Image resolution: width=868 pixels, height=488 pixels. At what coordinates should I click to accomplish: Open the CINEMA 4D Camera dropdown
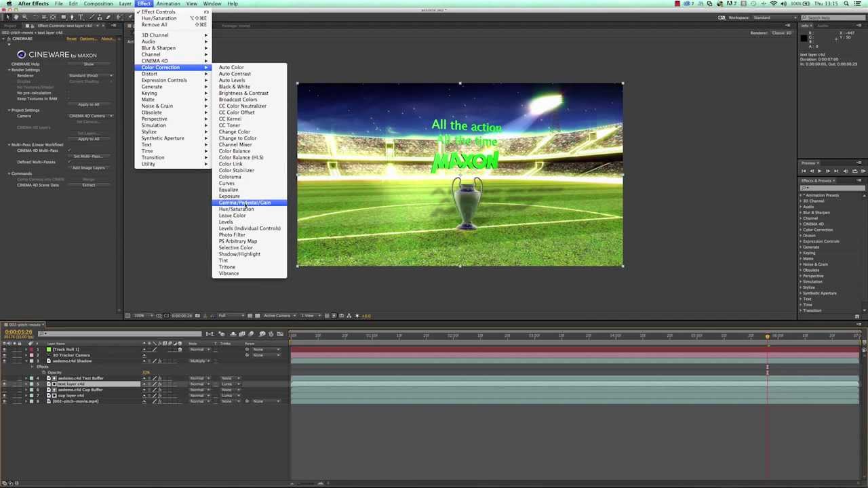coord(90,116)
